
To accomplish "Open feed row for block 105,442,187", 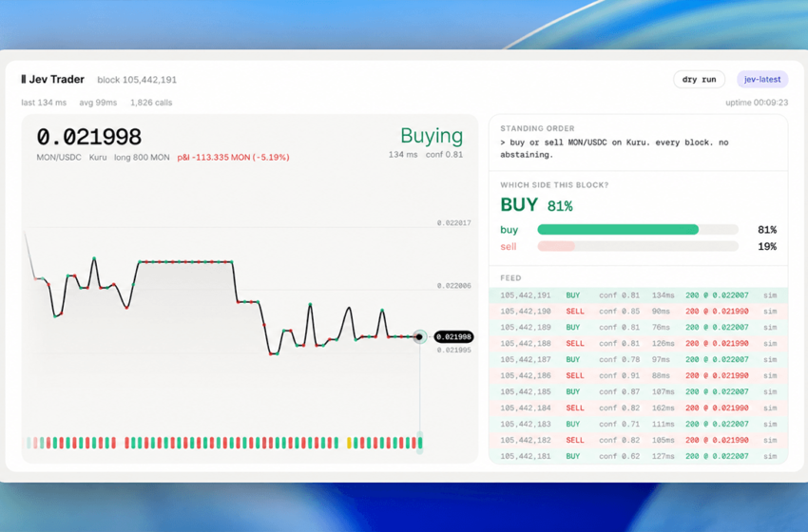I will point(638,359).
